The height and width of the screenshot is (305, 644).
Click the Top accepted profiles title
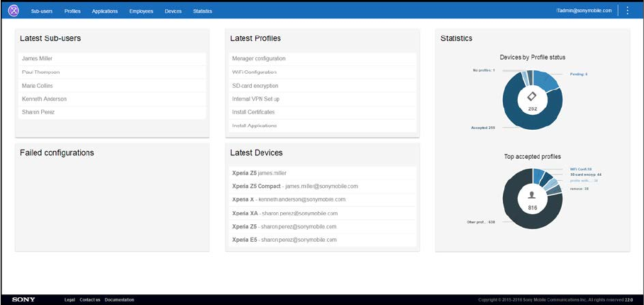532,156
